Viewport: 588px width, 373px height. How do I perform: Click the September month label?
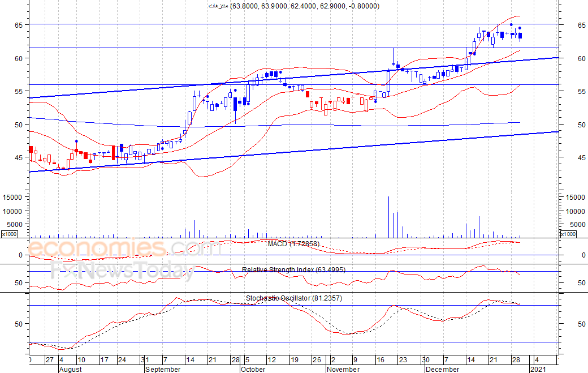pyautogui.click(x=162, y=369)
